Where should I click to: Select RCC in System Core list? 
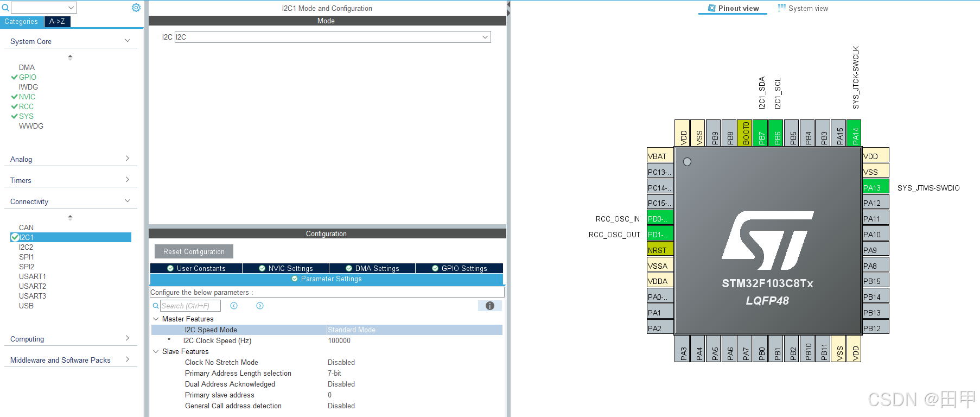[x=26, y=106]
